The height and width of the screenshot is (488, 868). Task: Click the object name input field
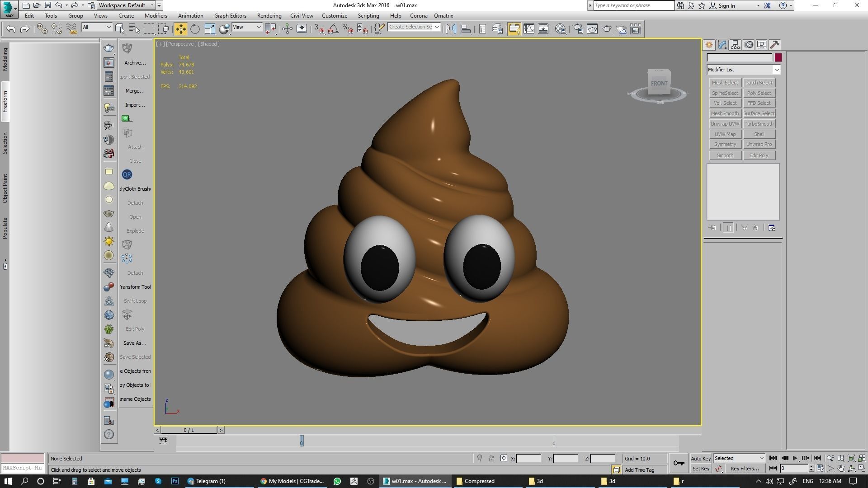pos(740,57)
